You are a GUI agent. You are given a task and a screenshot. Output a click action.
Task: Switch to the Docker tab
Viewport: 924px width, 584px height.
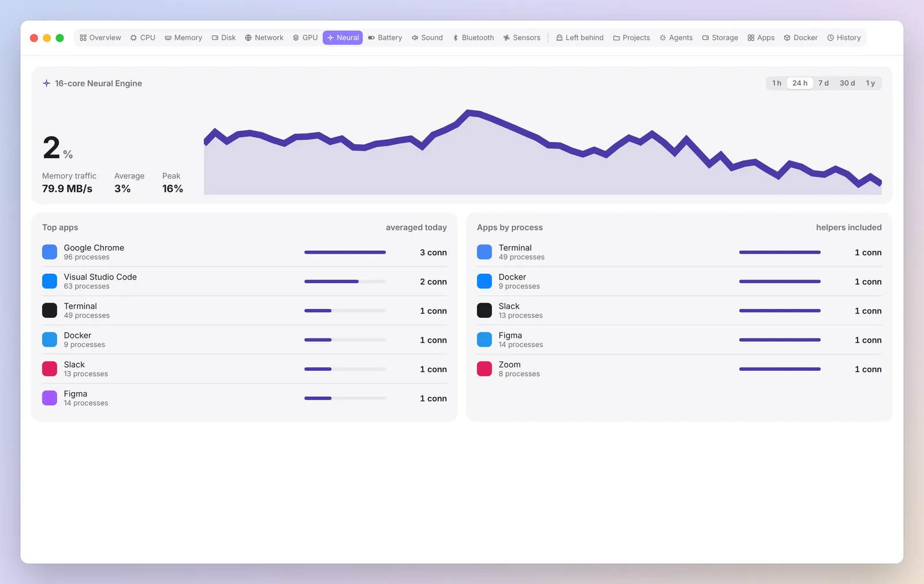(801, 38)
